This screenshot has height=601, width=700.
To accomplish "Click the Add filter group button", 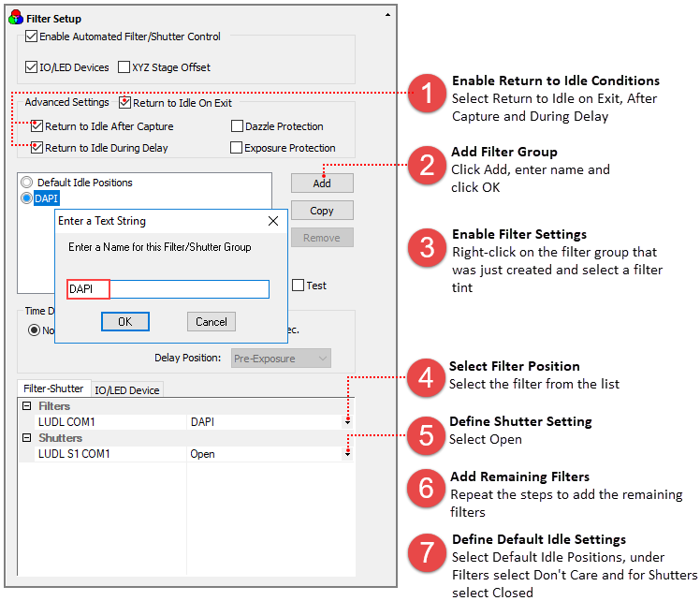I will coord(321,183).
